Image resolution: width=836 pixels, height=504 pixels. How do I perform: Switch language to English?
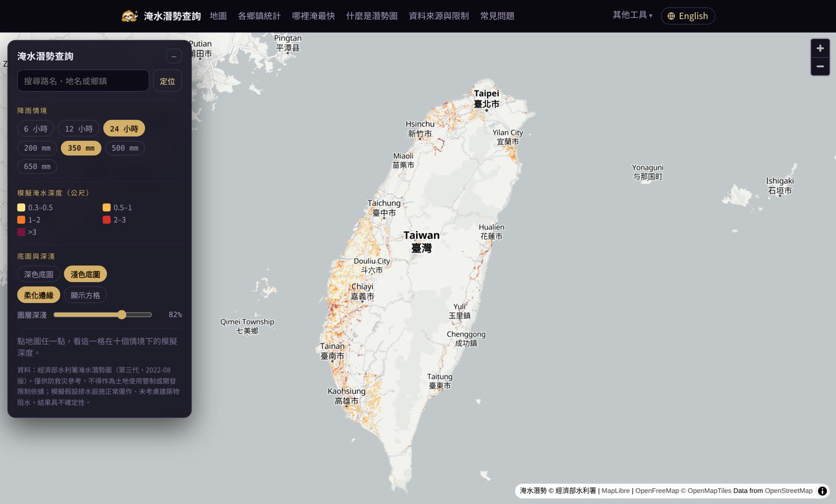(688, 16)
